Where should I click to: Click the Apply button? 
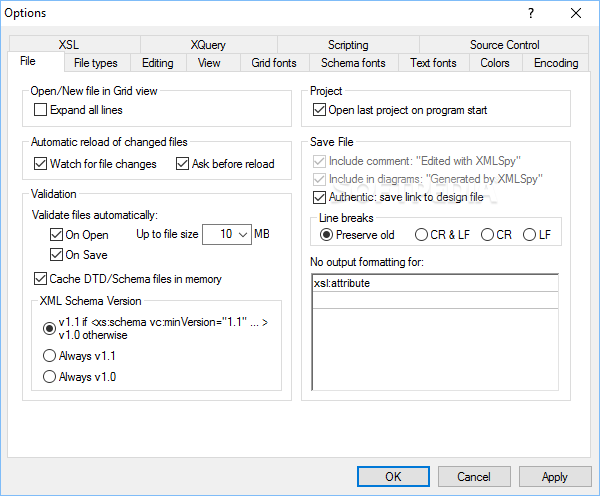tap(555, 476)
